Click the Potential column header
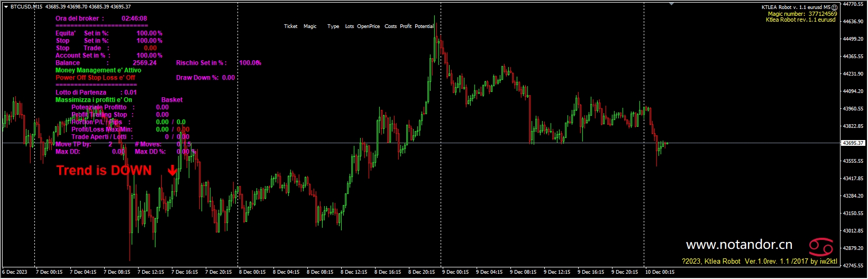 pyautogui.click(x=424, y=26)
